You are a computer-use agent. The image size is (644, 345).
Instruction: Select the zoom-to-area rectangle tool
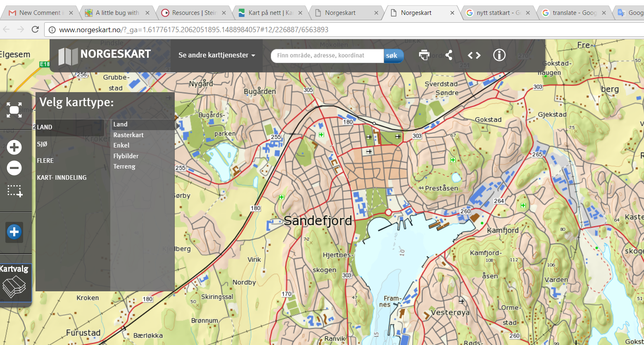click(14, 190)
